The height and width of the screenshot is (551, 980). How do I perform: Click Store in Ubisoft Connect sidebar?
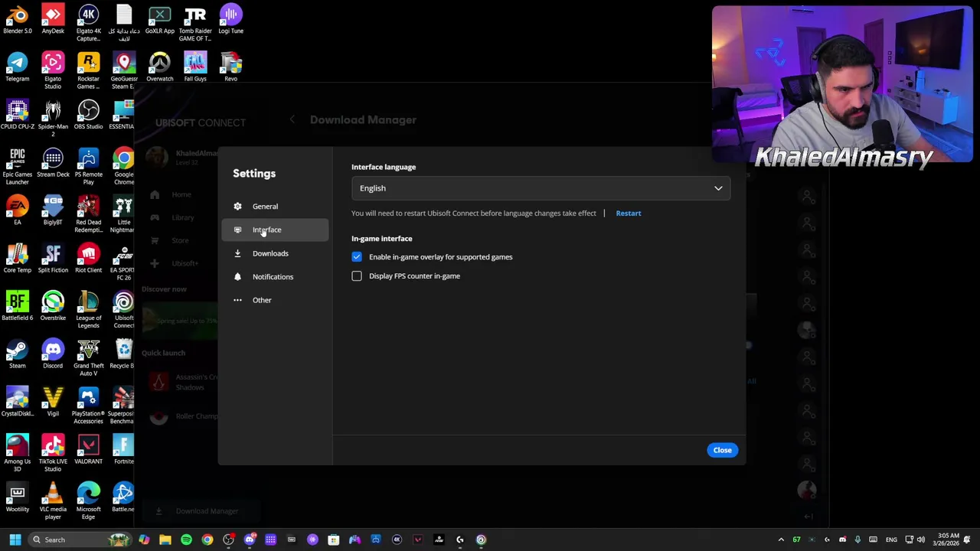[x=180, y=240]
